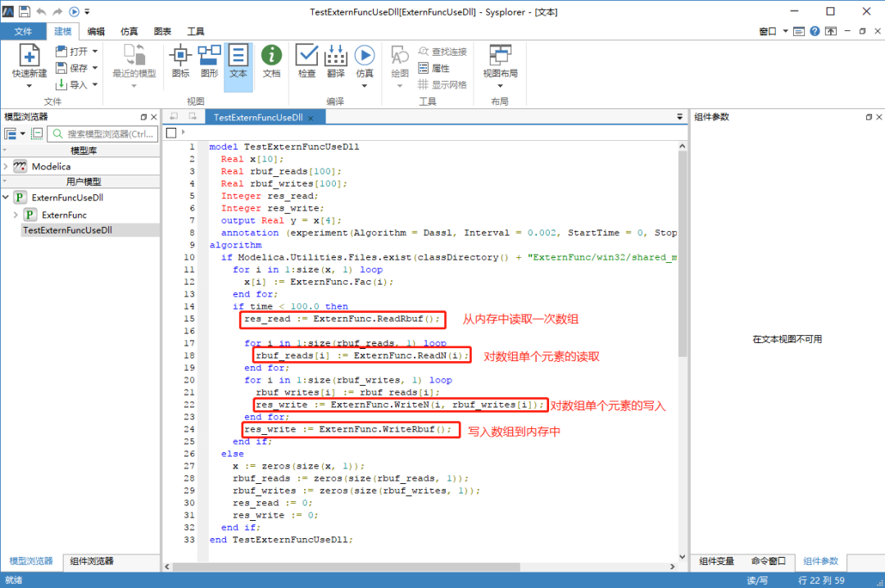Expand the 导入 dropdown arrow

[95, 84]
